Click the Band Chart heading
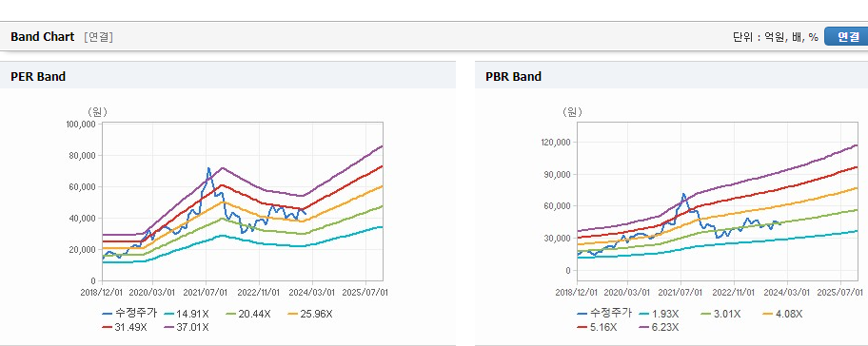The height and width of the screenshot is (346, 868). 42,37
